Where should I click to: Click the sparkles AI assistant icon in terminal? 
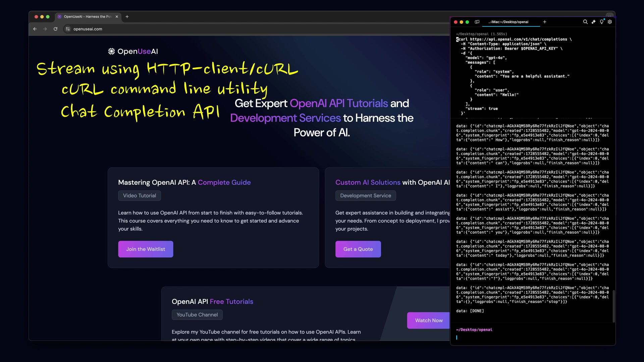pyautogui.click(x=594, y=22)
